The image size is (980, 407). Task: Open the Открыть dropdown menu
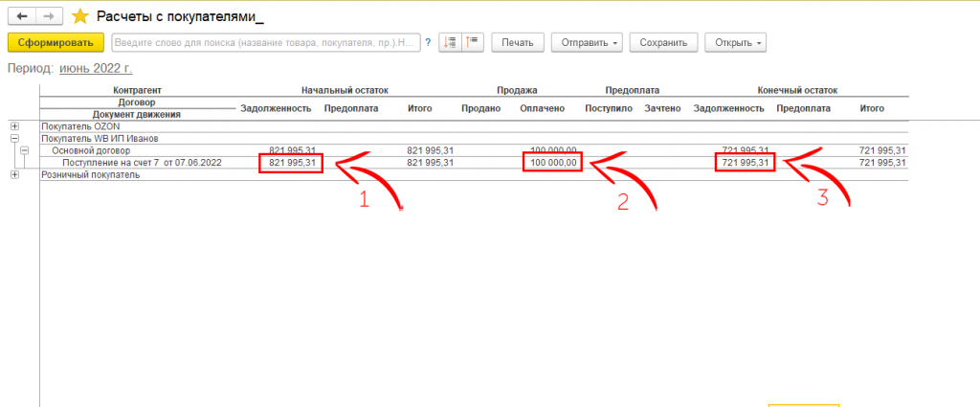pos(735,43)
